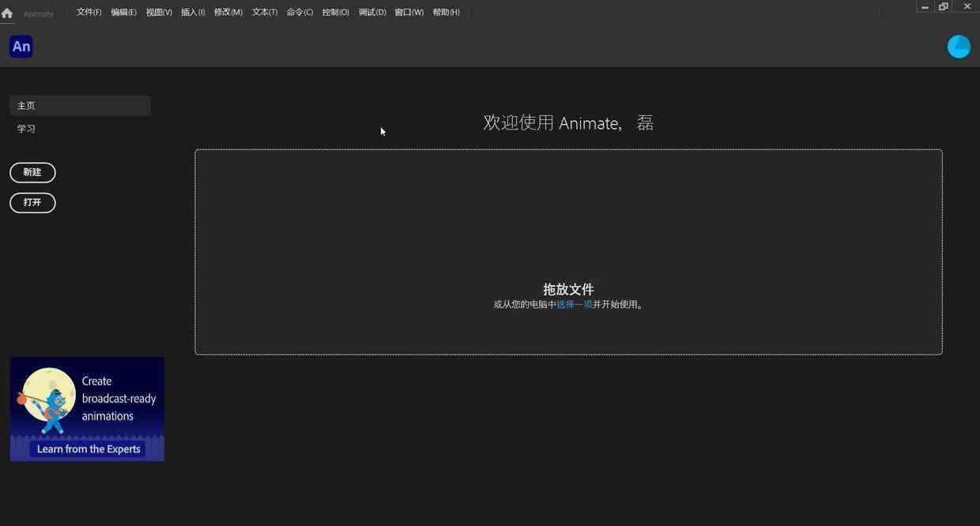Open the 窗口(W) menu
This screenshot has height=526, width=980.
click(409, 13)
